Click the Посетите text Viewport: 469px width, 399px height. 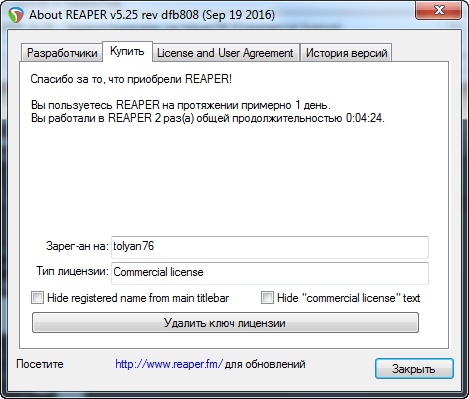(x=40, y=364)
